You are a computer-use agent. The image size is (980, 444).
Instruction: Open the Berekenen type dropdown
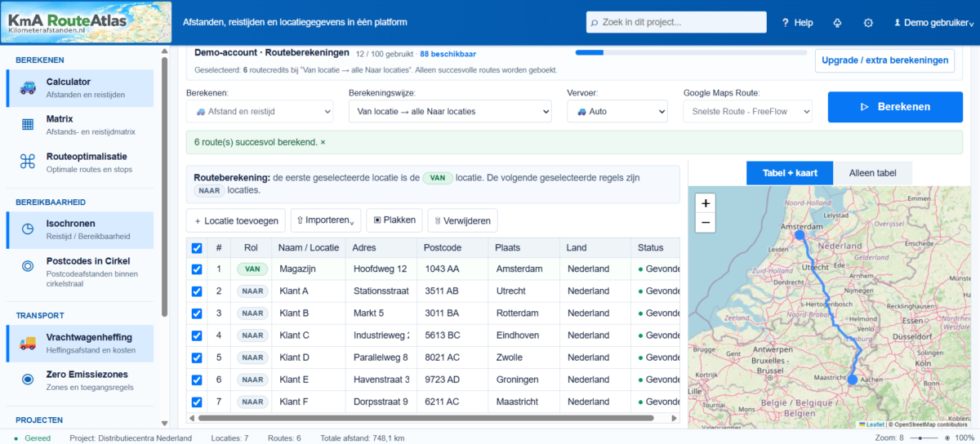pyautogui.click(x=260, y=111)
